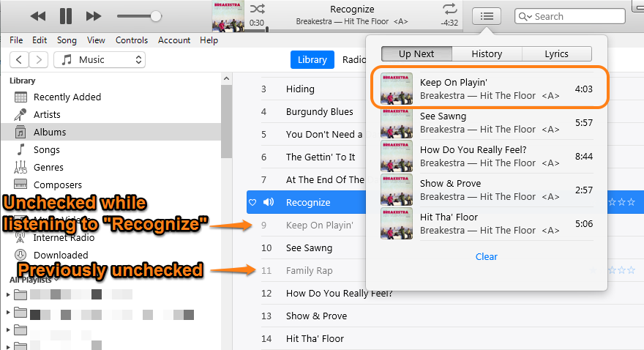Switch to the Lyrics tab
The height and width of the screenshot is (350, 644).
click(x=556, y=53)
